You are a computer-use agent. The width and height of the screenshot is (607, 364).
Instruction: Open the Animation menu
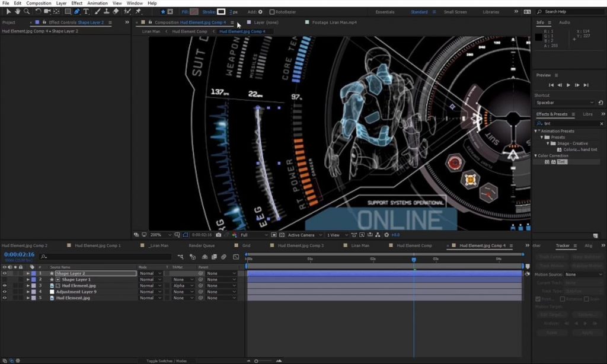(98, 3)
